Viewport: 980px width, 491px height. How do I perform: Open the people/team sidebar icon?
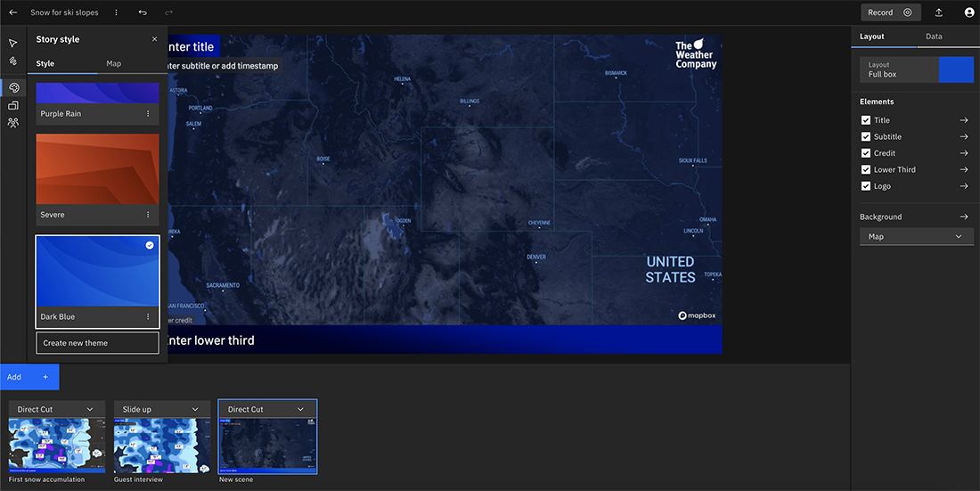coord(13,123)
